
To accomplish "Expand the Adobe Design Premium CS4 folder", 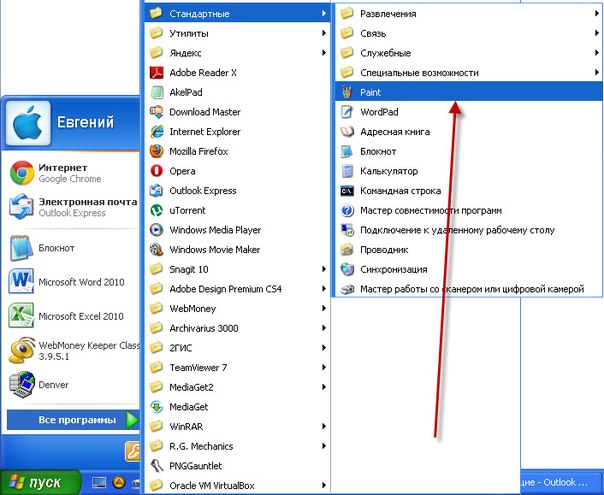I will tap(237, 289).
